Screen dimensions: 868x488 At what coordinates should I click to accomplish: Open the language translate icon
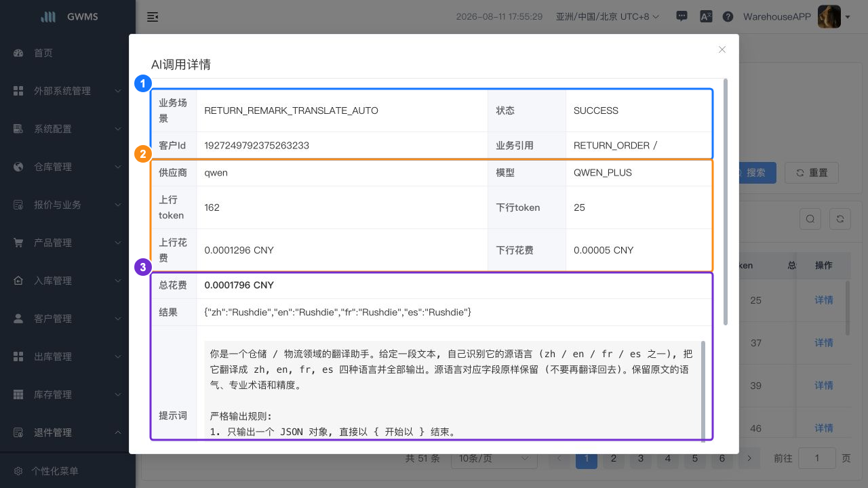pos(706,17)
